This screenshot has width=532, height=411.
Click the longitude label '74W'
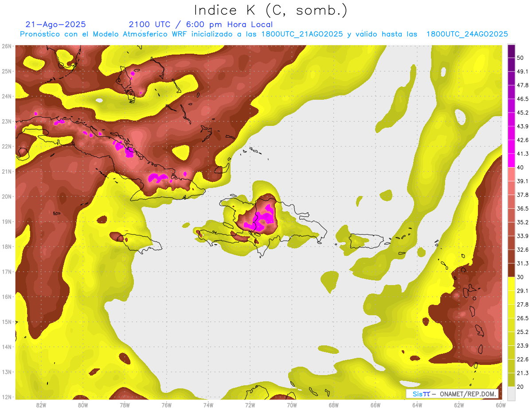coord(208,405)
